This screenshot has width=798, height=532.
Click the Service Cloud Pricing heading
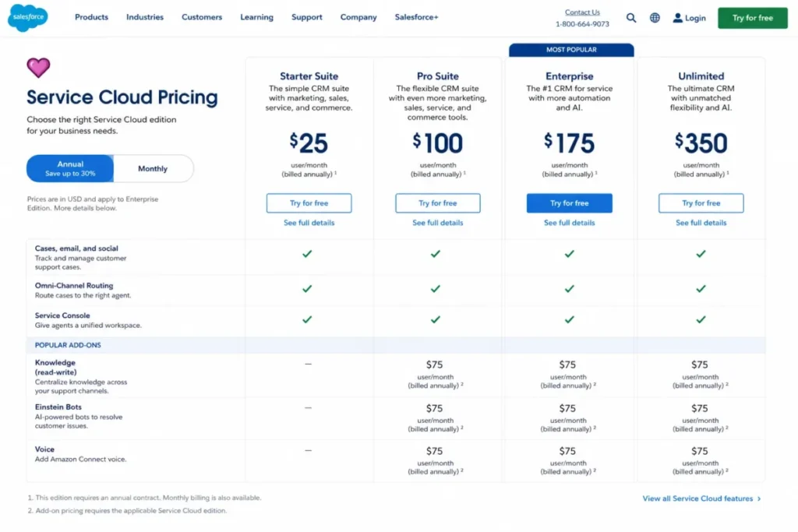pyautogui.click(x=122, y=97)
